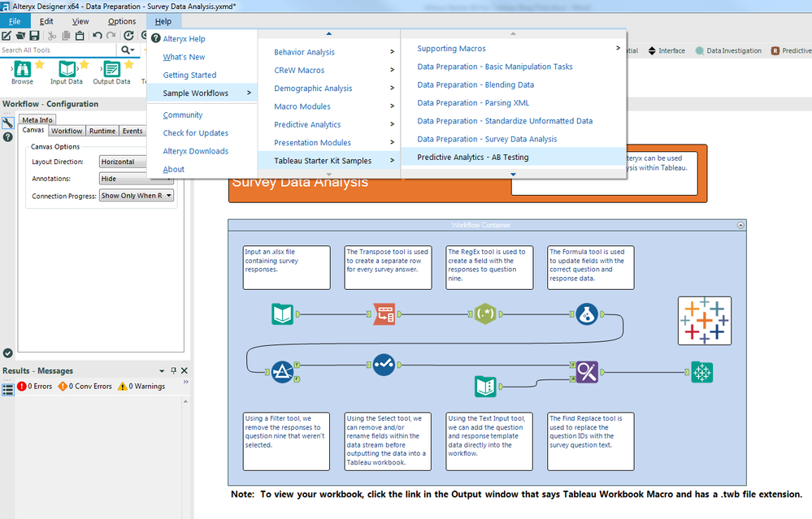Image resolution: width=812 pixels, height=519 pixels.
Task: Click the Formula tool on the canvas
Action: tap(587, 313)
